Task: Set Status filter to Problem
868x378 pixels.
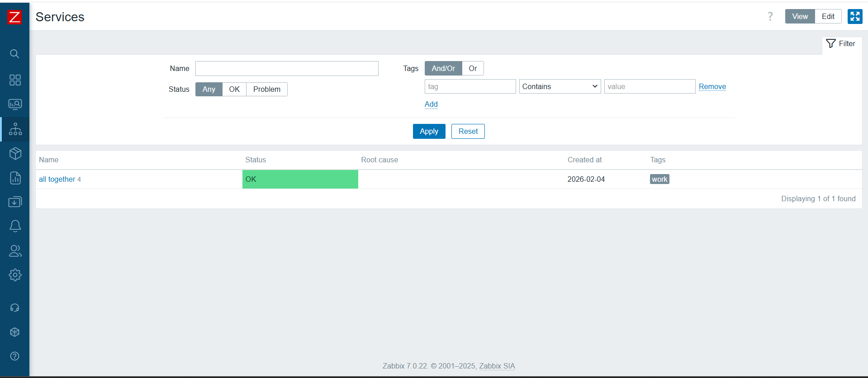Action: click(266, 90)
